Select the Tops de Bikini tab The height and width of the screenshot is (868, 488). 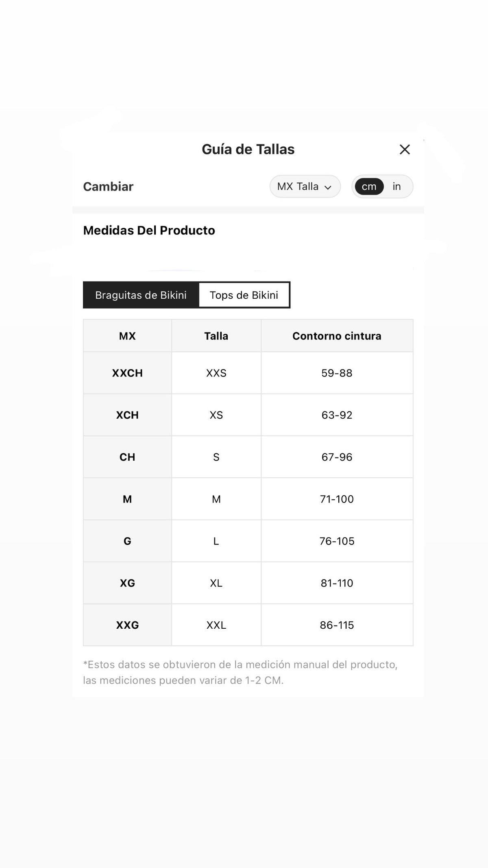pyautogui.click(x=244, y=295)
